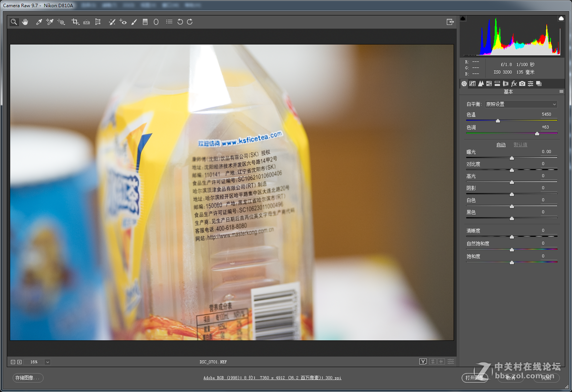This screenshot has width=572, height=392.
Task: Open the Camera Calibration panel tab
Action: coord(522,84)
